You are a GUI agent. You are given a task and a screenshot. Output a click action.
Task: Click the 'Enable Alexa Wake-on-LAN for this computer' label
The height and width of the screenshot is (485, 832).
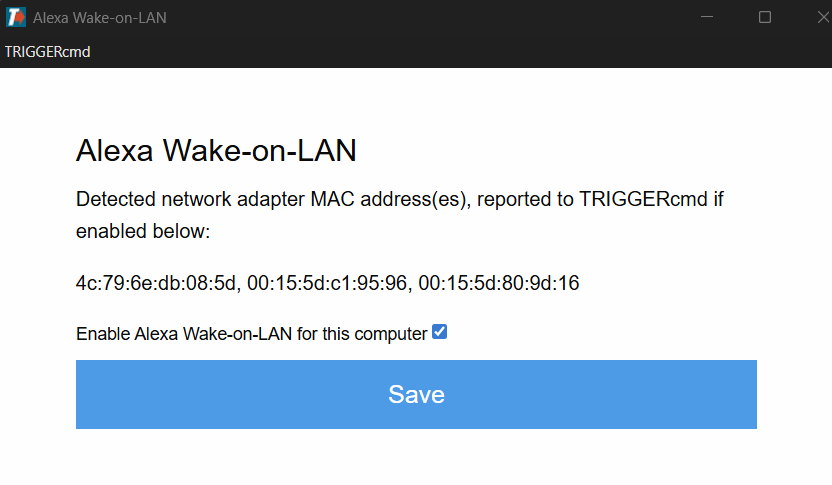(x=252, y=334)
